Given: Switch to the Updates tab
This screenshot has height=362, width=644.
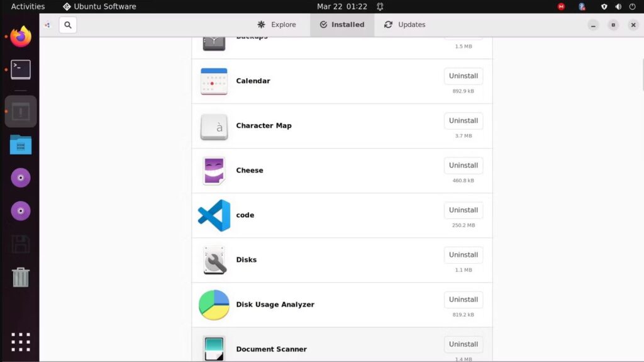Looking at the screenshot, I should pyautogui.click(x=405, y=25).
